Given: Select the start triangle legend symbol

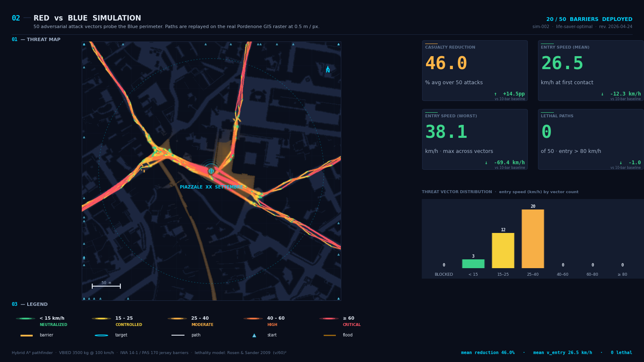Looking at the screenshot, I should pyautogui.click(x=254, y=335).
